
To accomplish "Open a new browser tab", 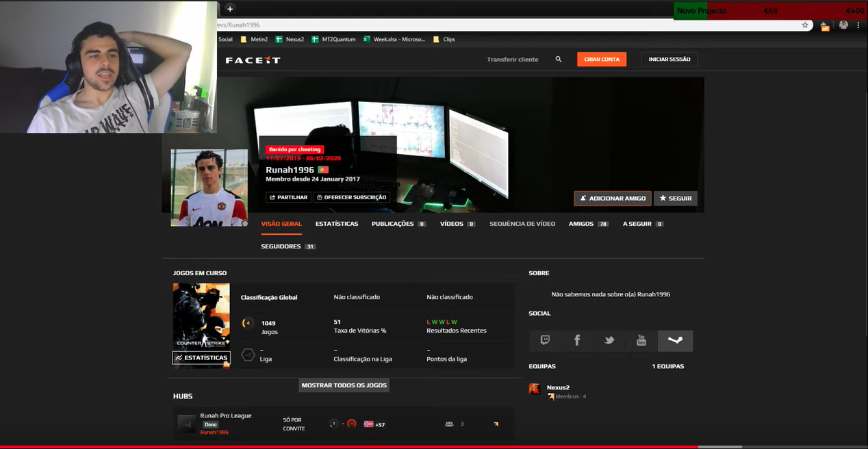I will click(230, 9).
